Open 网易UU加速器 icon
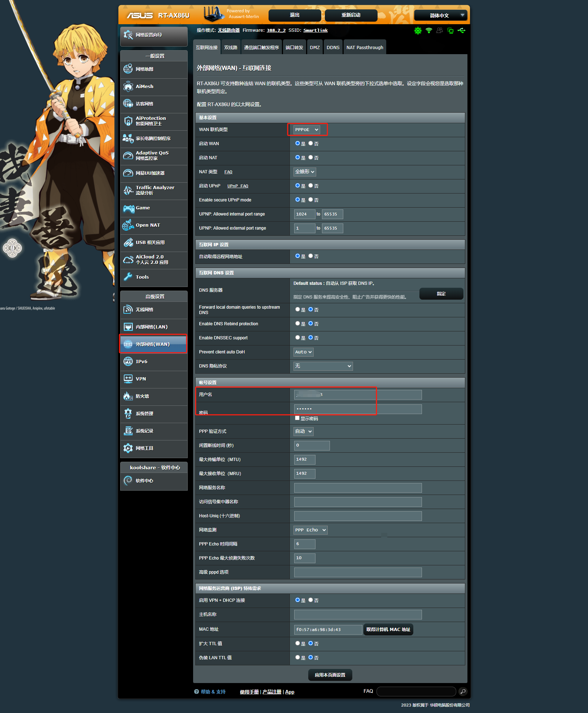This screenshot has height=713, width=588. (128, 173)
